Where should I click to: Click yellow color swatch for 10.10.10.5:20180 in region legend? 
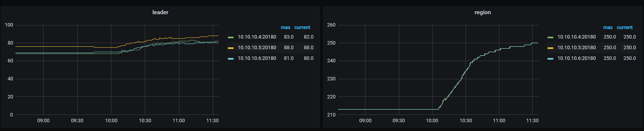(550, 48)
